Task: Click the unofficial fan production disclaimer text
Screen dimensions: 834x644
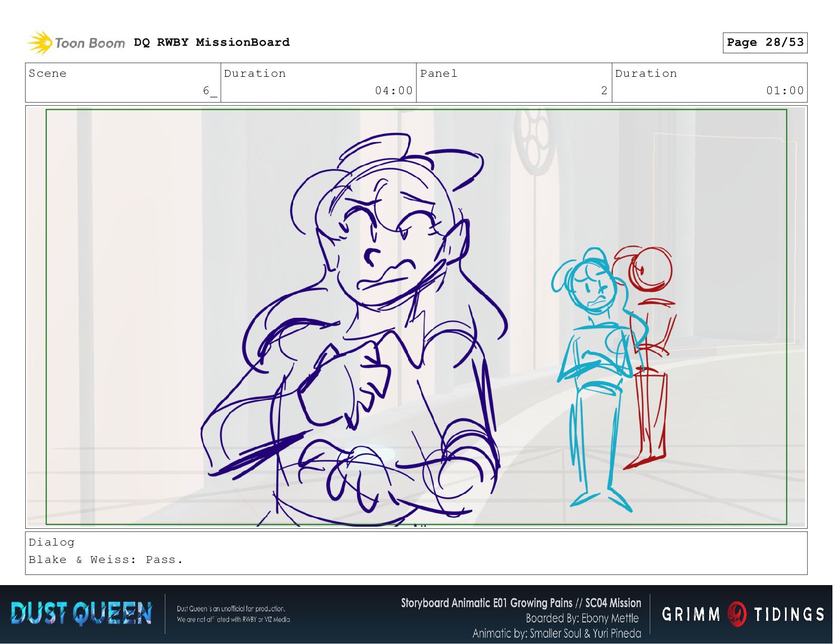Action: (x=234, y=614)
